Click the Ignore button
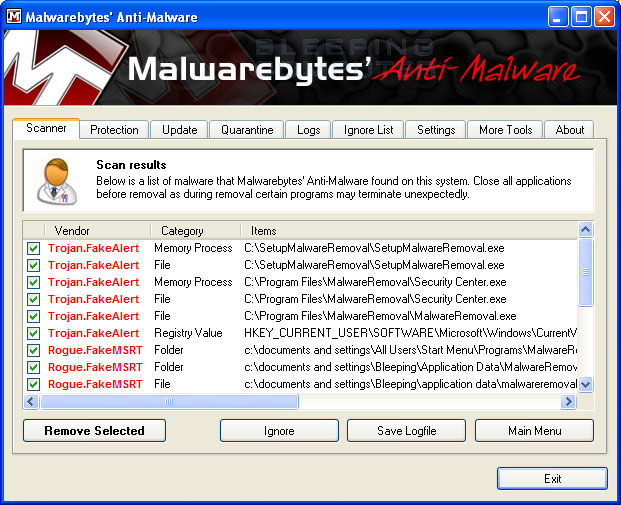Viewport: 621px width, 505px height. (279, 431)
